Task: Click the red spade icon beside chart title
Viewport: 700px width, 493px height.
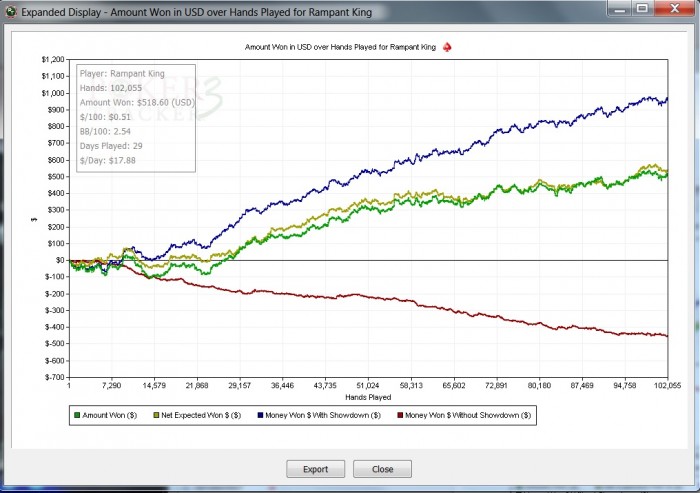Action: (447, 47)
